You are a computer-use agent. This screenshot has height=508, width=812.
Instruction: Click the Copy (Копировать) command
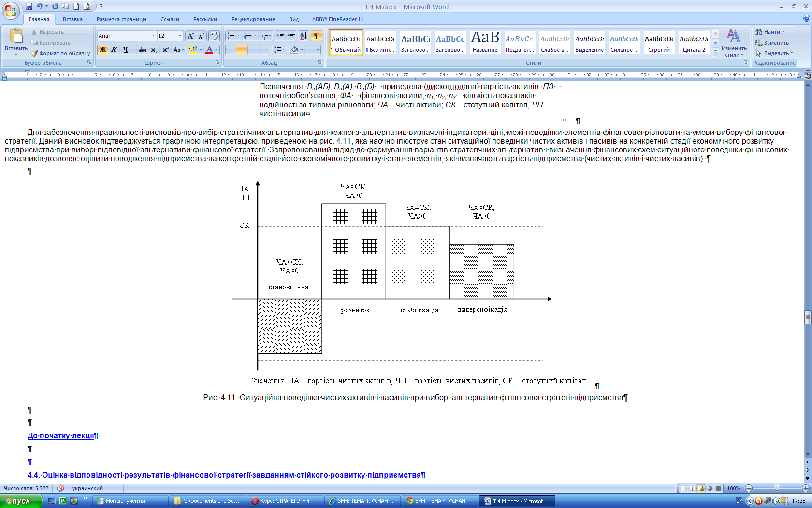(x=50, y=43)
